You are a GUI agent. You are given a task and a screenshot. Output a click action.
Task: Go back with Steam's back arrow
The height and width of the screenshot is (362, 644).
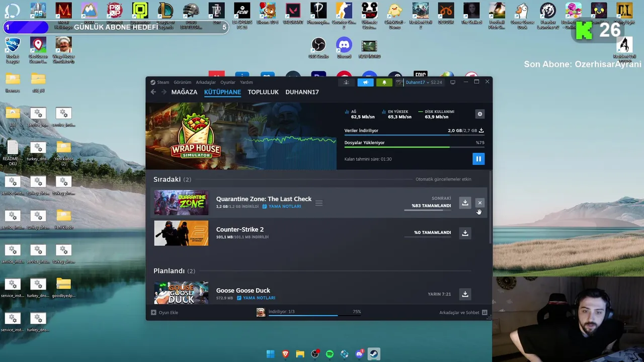[x=153, y=92]
